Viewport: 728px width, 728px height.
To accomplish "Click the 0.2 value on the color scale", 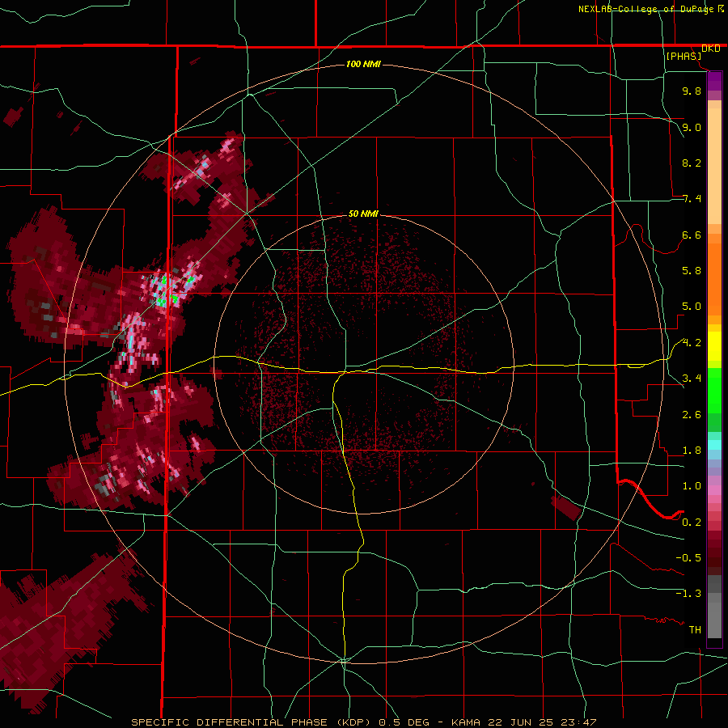I will point(692,523).
